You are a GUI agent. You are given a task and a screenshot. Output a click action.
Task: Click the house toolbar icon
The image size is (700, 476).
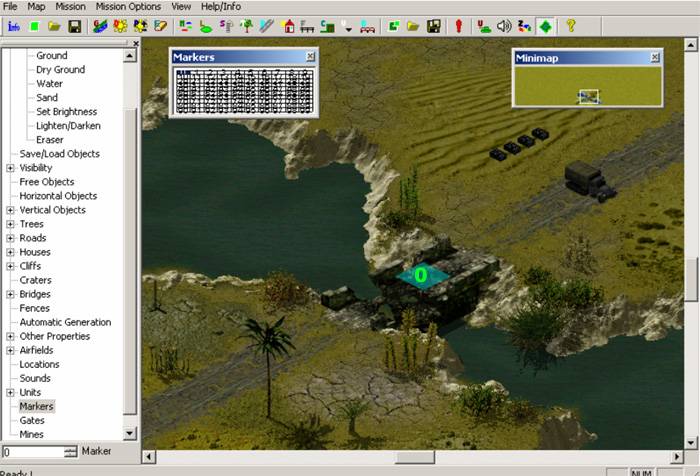coord(288,25)
